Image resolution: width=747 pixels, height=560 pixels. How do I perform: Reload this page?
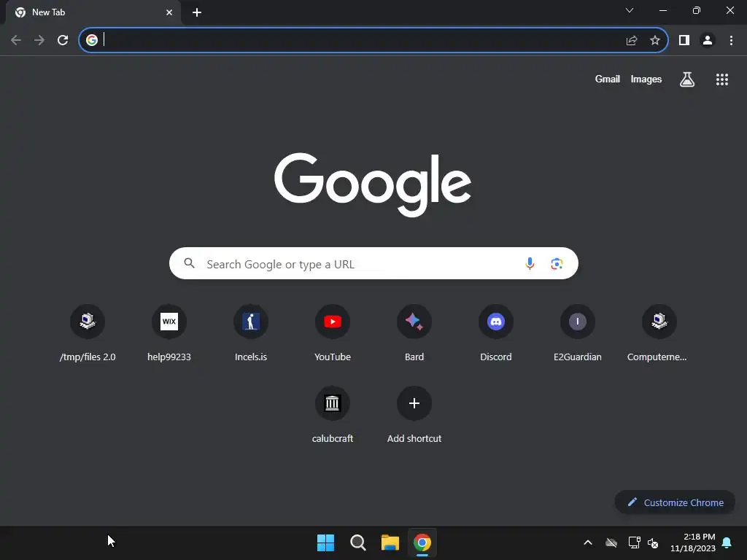point(63,40)
